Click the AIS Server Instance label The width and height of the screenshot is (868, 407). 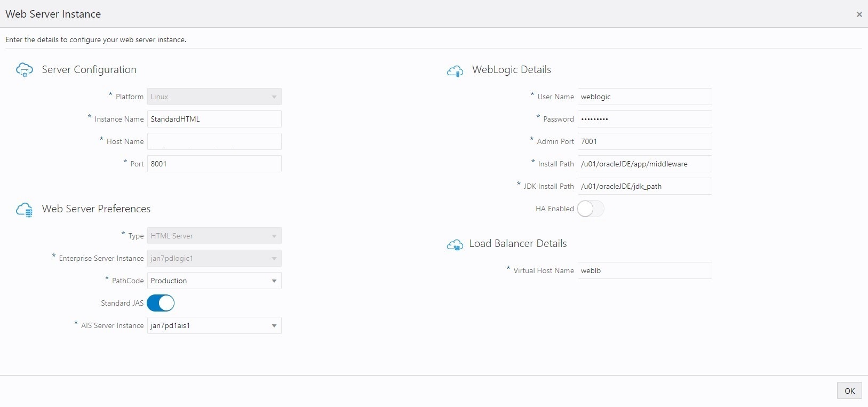(x=113, y=325)
